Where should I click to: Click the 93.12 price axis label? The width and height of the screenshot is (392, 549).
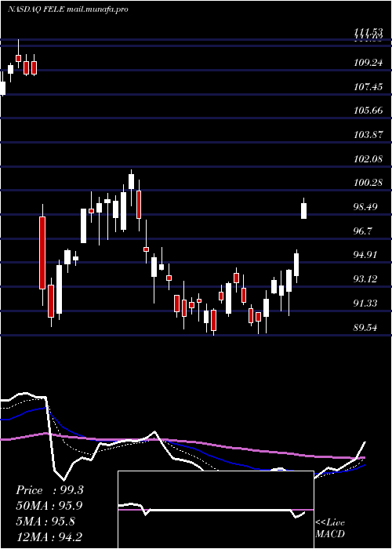(366, 279)
